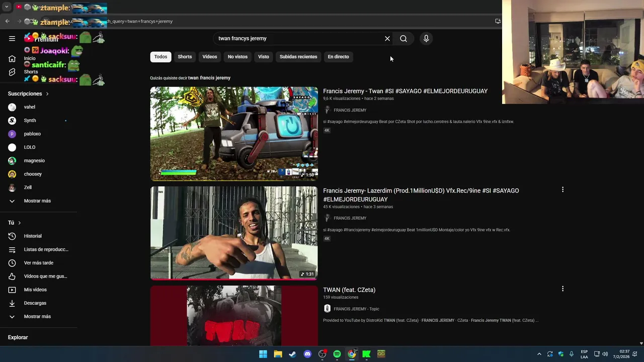Image resolution: width=644 pixels, height=362 pixels.
Task: Open File Explorer from the taskbar
Action: tap(278, 354)
